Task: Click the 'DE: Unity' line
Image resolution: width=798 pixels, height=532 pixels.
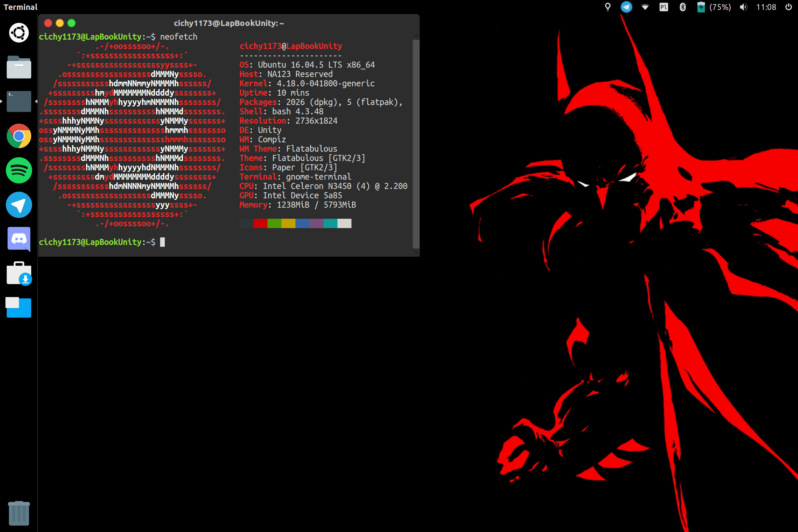Action: (260, 130)
